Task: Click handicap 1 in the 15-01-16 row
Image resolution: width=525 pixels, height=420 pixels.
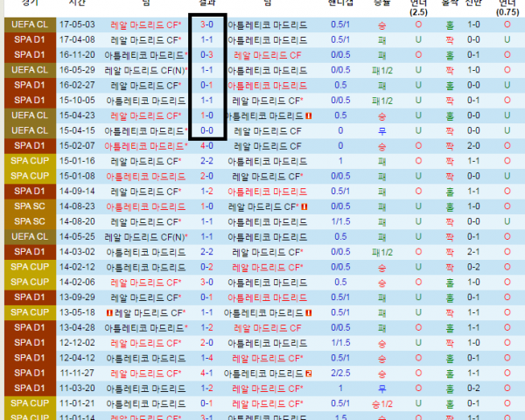Action: pyautogui.click(x=340, y=161)
